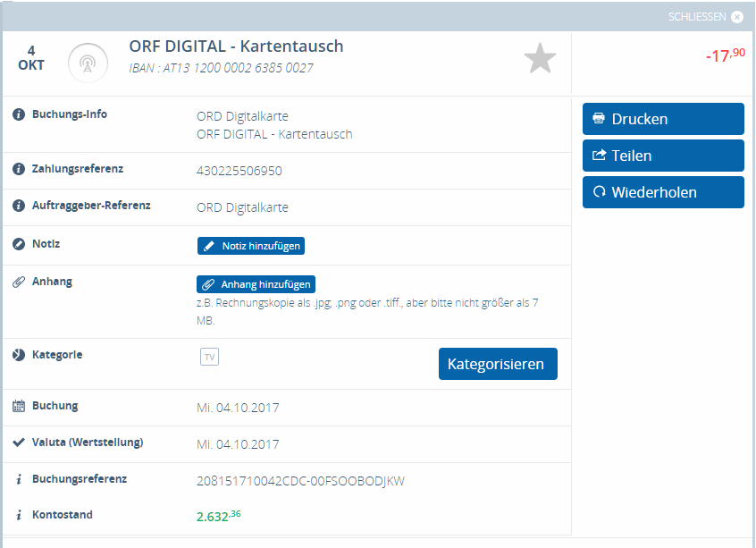Share the transaction via Teilen
This screenshot has width=756, height=548.
(663, 156)
